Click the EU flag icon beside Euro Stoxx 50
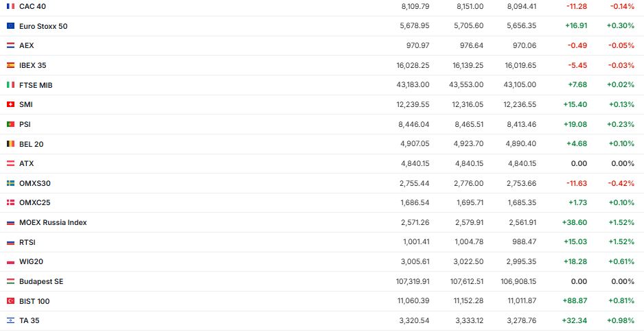This screenshot has width=644, height=332. 10,26
